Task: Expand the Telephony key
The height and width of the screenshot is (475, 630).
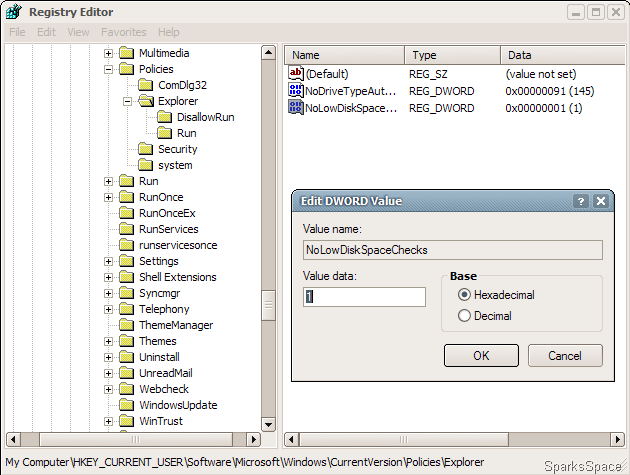Action: tap(108, 309)
